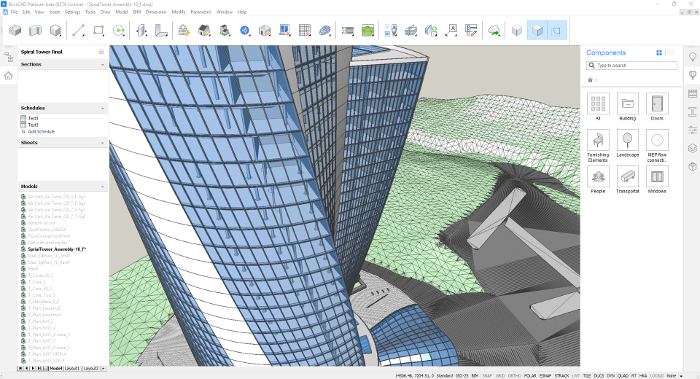The width and height of the screenshot is (700, 379).
Task: Open the Tools menu
Action: (90, 12)
